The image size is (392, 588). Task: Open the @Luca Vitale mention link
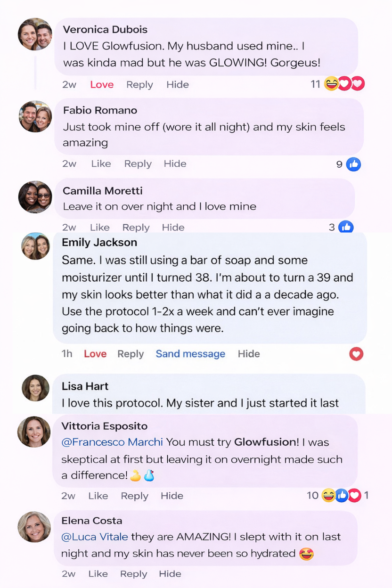pyautogui.click(x=95, y=537)
